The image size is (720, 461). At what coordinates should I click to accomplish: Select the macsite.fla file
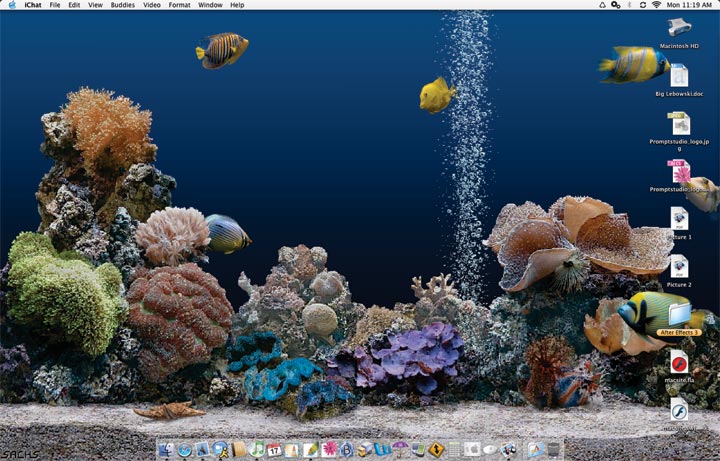pyautogui.click(x=679, y=362)
